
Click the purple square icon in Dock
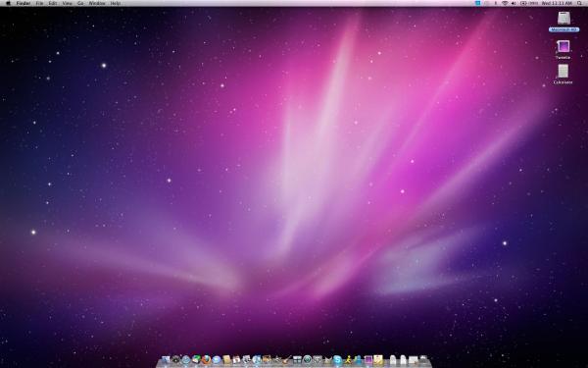pos(368,360)
